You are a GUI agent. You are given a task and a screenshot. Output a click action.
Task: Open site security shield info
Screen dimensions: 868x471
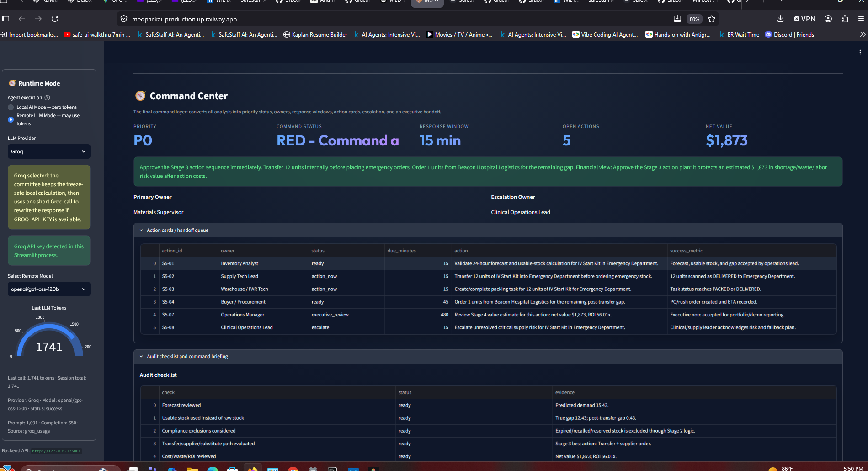tap(123, 19)
